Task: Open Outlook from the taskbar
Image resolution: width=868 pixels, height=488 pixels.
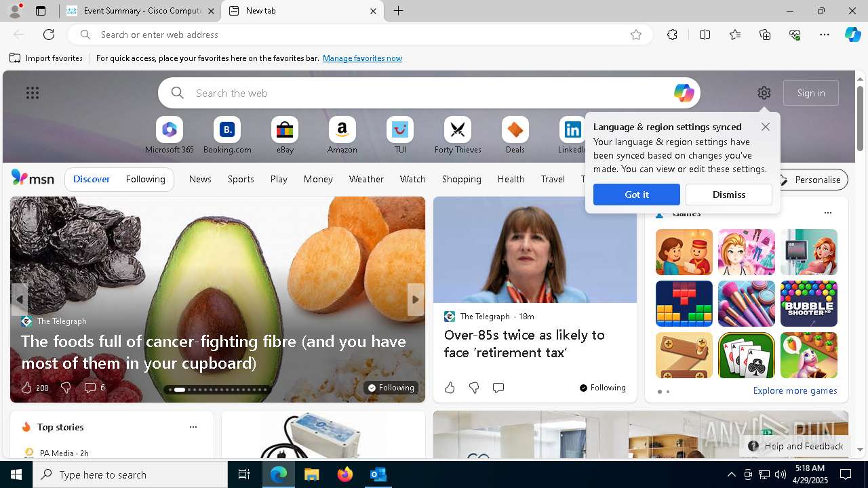Action: (378, 474)
